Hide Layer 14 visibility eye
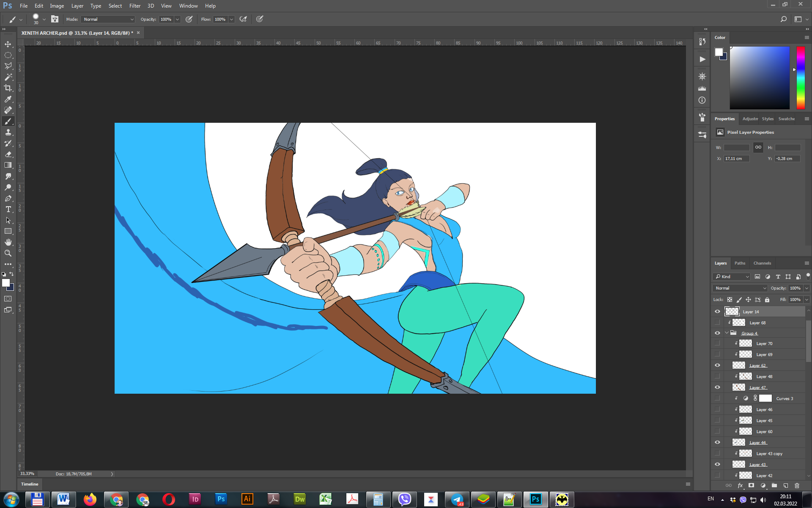The width and height of the screenshot is (812, 508). pos(717,312)
